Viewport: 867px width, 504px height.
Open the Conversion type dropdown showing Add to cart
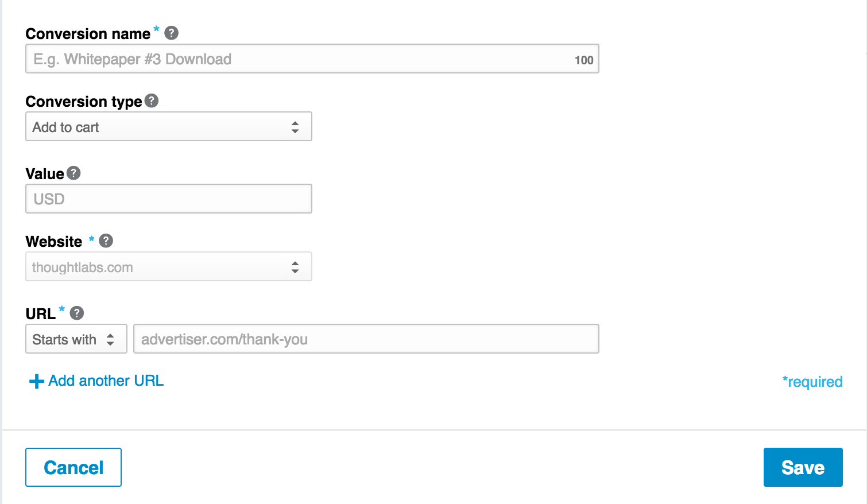(x=168, y=126)
